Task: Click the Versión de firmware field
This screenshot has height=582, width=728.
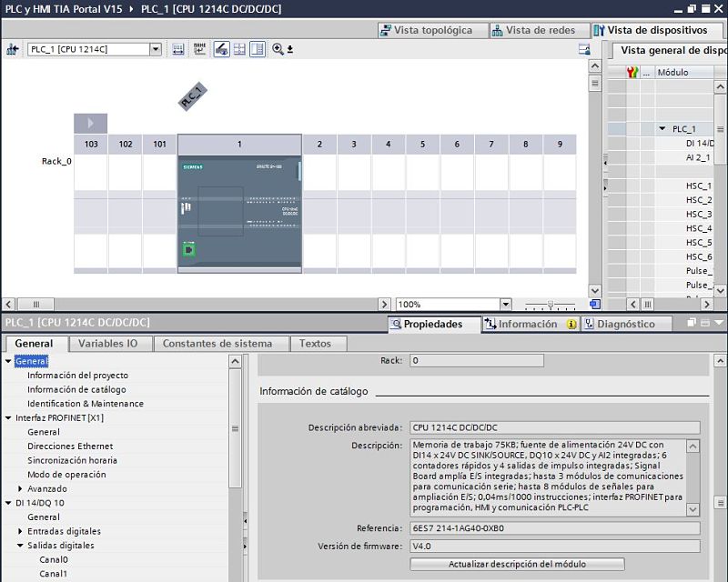Action: (555, 547)
